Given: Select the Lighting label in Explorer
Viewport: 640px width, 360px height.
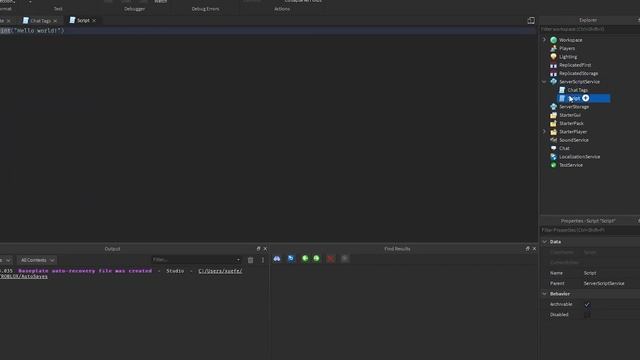Looking at the screenshot, I should coord(568,57).
